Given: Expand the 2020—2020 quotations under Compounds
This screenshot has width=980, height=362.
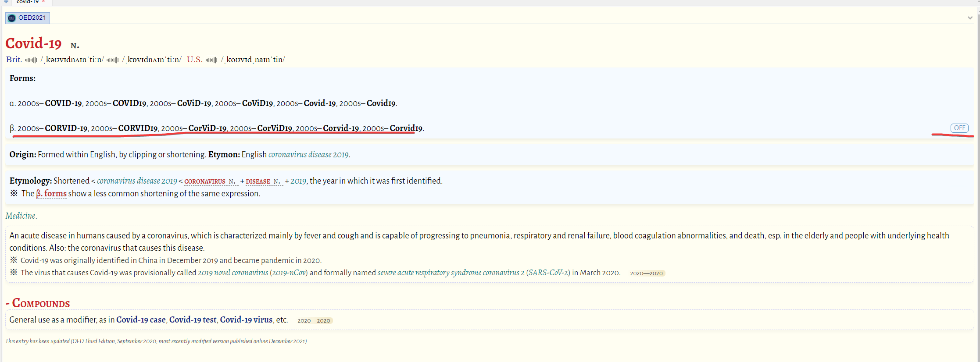Looking at the screenshot, I should pos(314,320).
